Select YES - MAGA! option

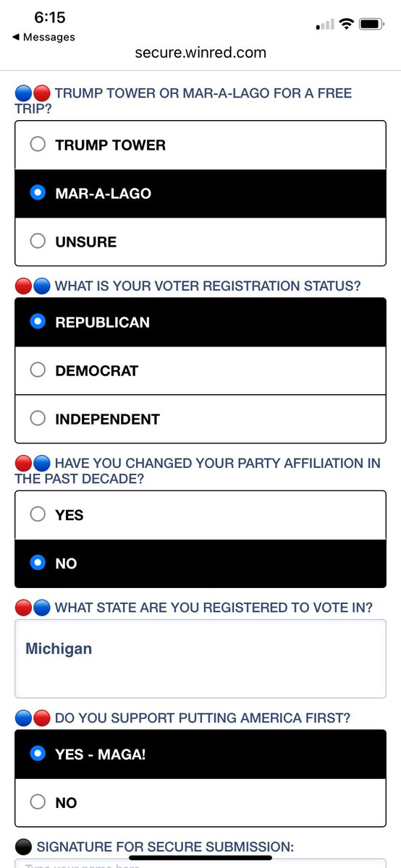(x=200, y=754)
